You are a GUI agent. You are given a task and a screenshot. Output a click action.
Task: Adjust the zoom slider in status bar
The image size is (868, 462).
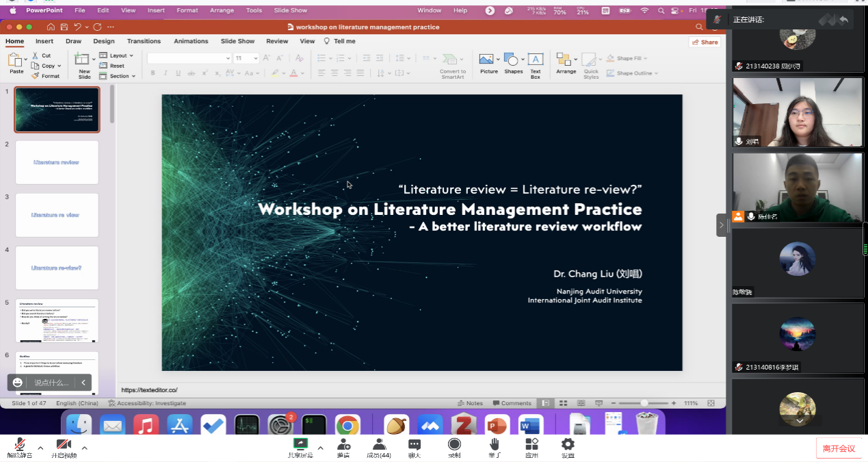point(644,403)
